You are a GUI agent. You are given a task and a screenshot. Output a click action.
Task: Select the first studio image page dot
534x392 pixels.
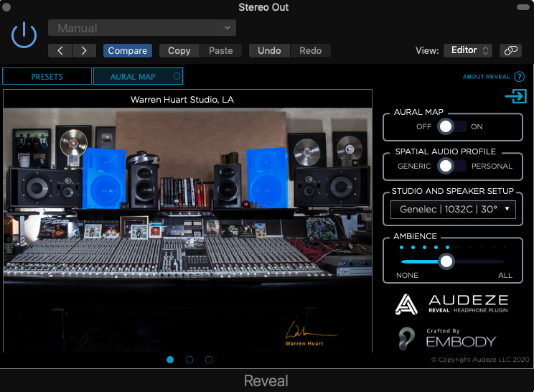(170, 360)
